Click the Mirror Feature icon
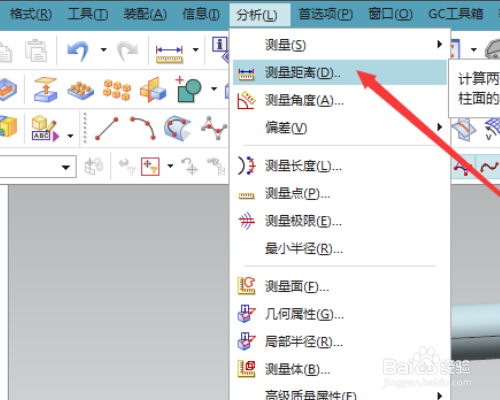This screenshot has width=500, height=400. [153, 89]
